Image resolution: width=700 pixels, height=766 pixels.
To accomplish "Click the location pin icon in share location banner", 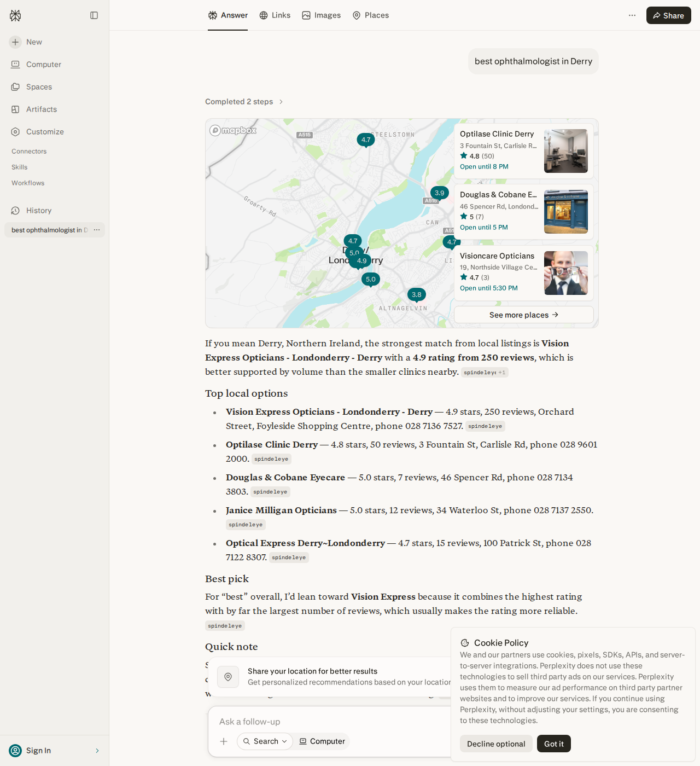I will click(228, 677).
